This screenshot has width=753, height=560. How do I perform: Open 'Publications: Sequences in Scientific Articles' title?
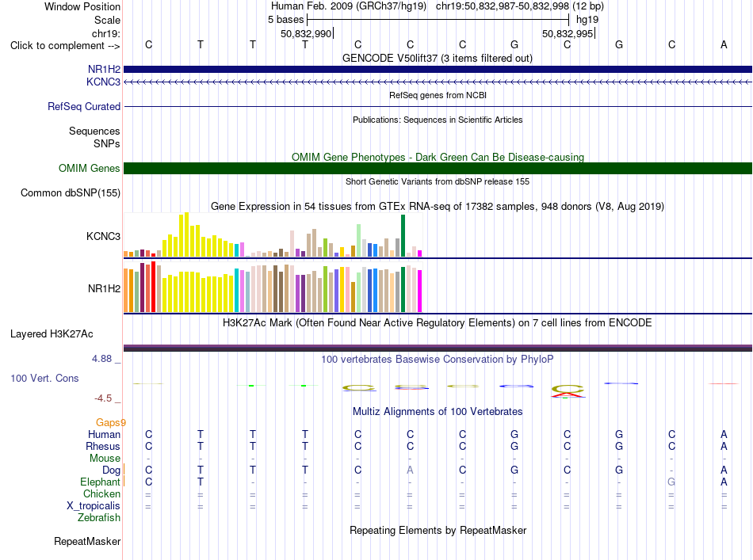point(438,120)
